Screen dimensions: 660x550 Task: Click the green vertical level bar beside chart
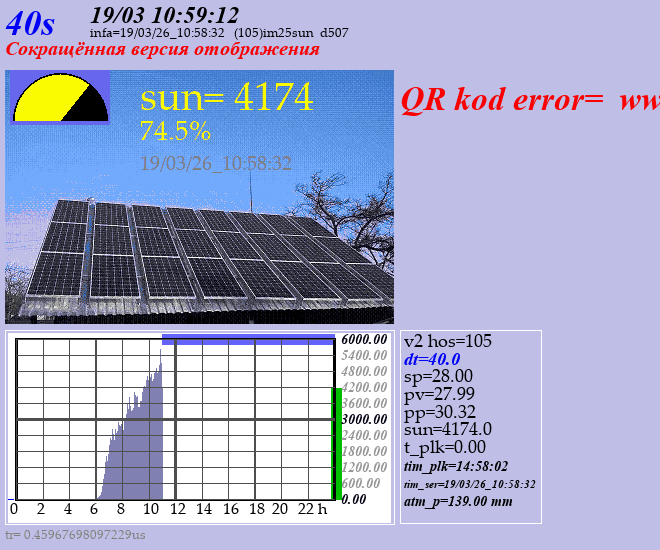point(337,442)
